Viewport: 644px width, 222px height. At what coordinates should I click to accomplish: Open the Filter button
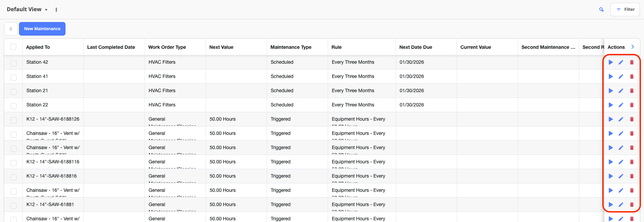click(625, 9)
